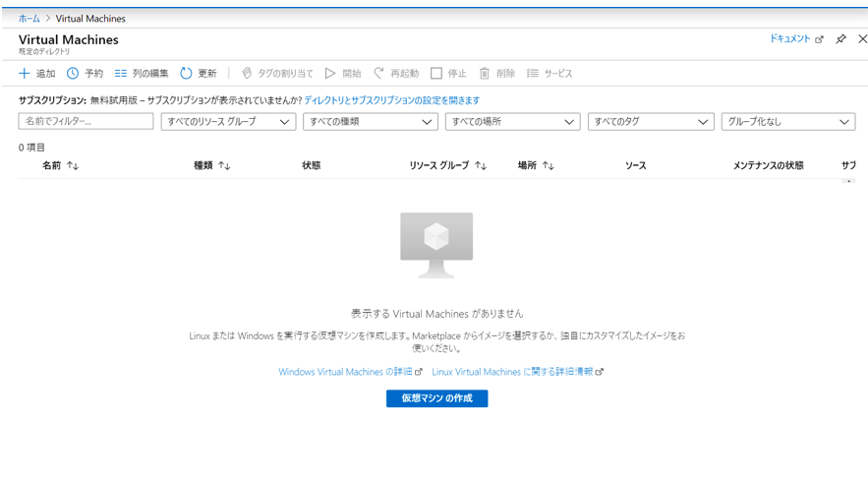Open the すべての場所 dropdown
868x483 pixels.
(x=512, y=121)
